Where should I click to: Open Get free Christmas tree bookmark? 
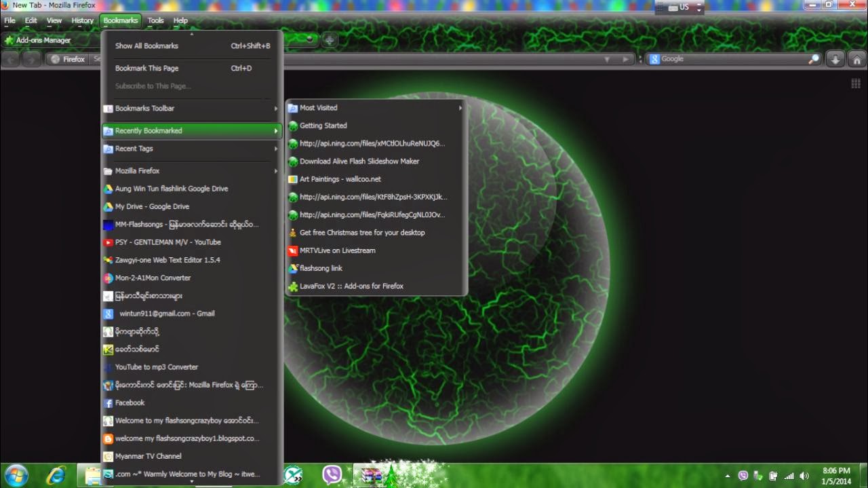pyautogui.click(x=376, y=233)
